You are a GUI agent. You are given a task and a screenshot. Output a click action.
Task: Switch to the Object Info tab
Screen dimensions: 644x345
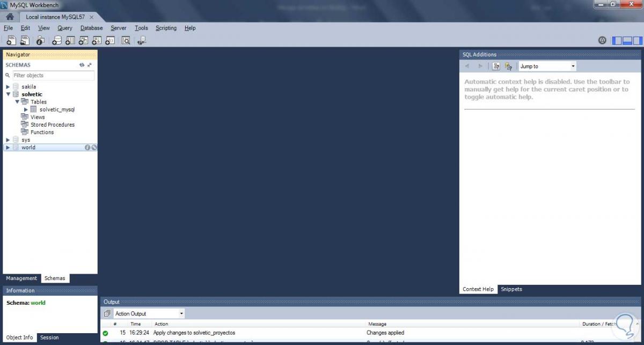19,337
